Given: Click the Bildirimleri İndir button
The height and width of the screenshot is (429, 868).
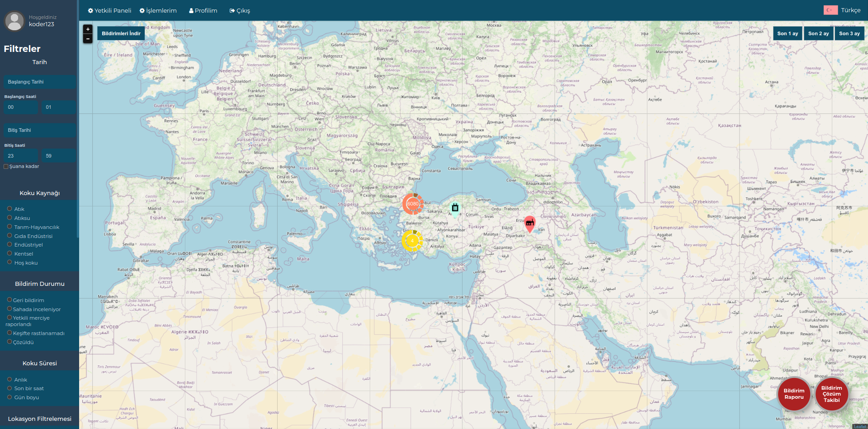Looking at the screenshot, I should (x=121, y=33).
